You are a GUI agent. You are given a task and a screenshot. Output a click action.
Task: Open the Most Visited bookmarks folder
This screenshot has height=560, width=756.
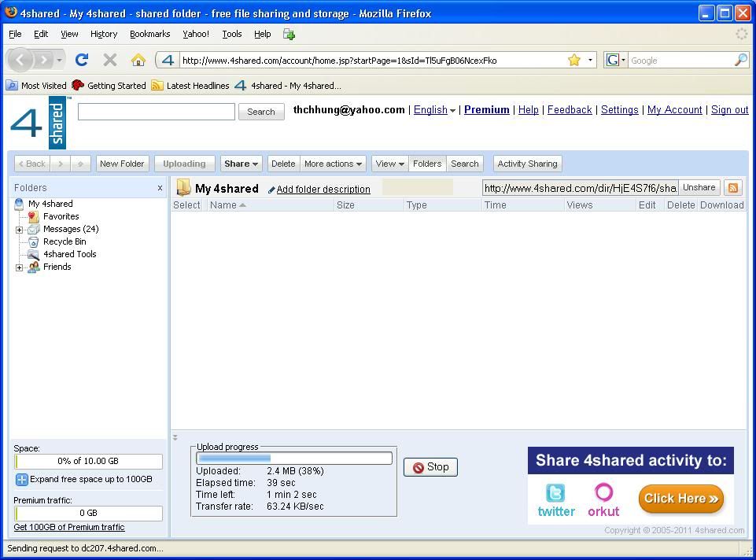[x=36, y=86]
